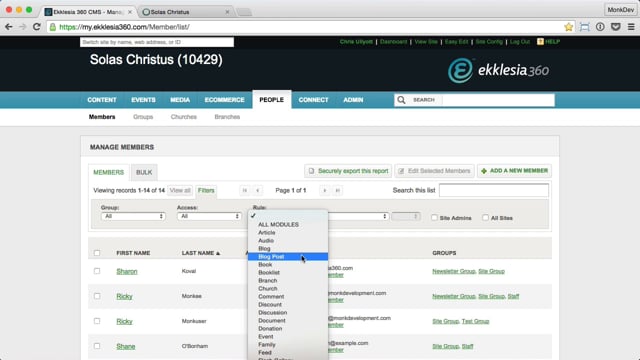
Task: Toggle the Site Admins checkbox
Action: point(434,218)
